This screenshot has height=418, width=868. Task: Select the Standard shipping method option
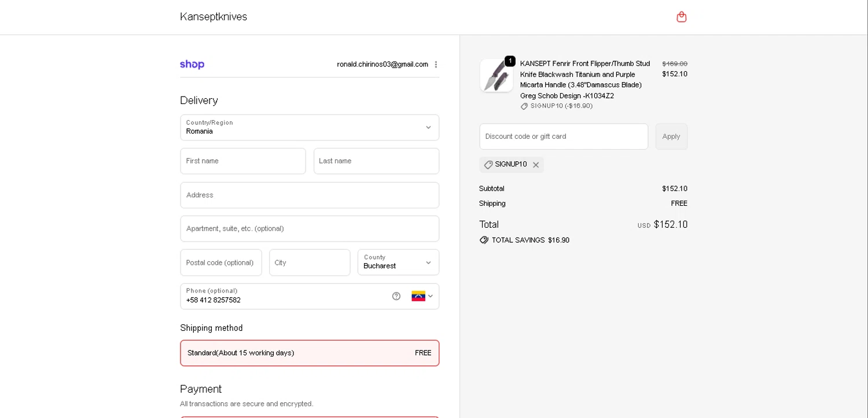coord(310,353)
